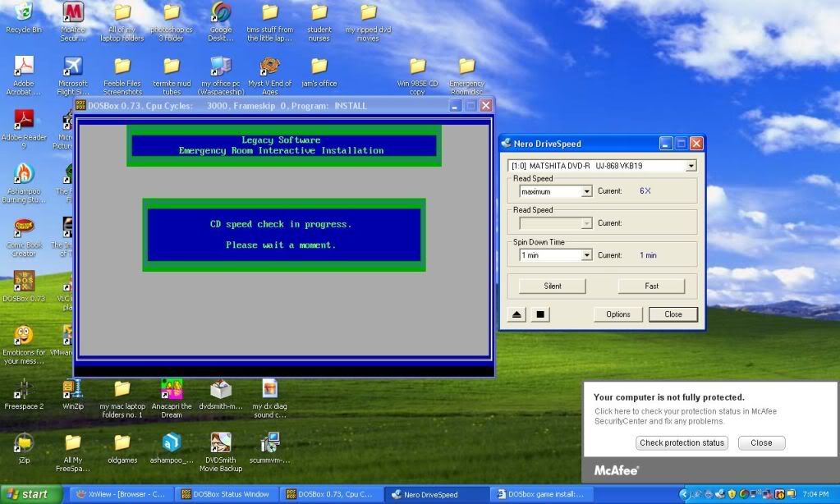This screenshot has width=840, height=504.
Task: Switch to DOSBox Status Window on the taskbar
Action: coord(226,494)
